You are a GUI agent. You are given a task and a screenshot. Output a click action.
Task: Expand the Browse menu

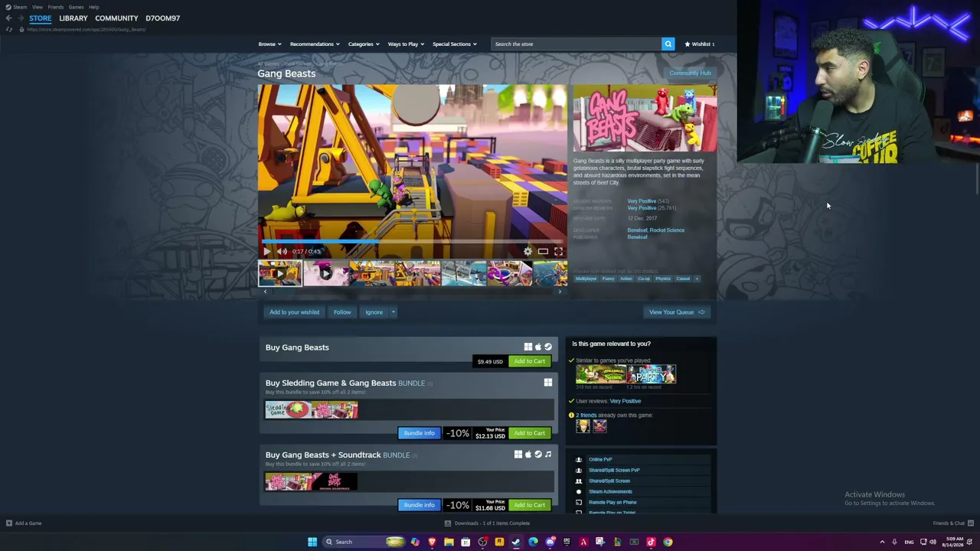pos(269,44)
